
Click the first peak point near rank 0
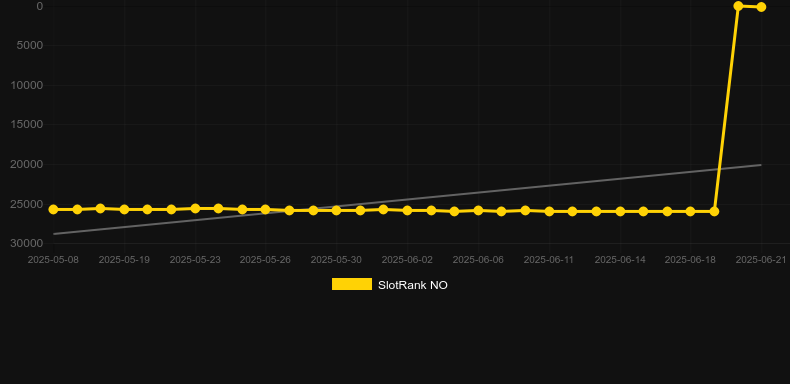[x=738, y=6]
